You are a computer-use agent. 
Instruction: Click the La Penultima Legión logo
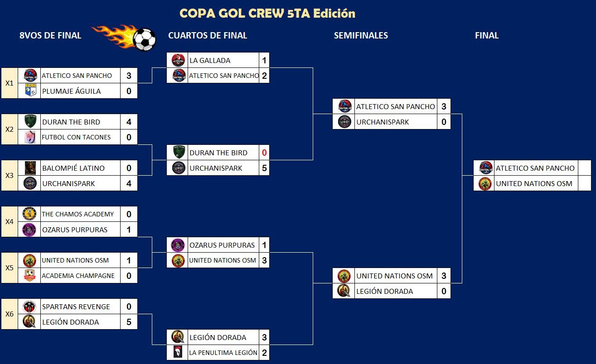pyautogui.click(x=178, y=352)
